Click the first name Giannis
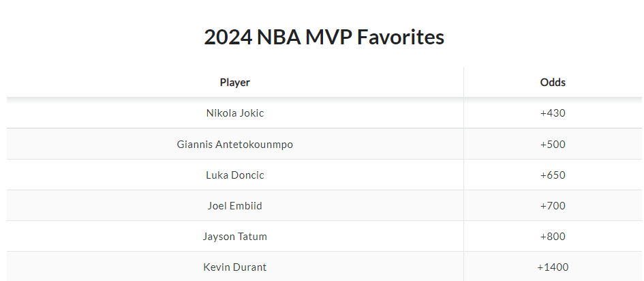This screenshot has width=644, height=281. coord(194,145)
